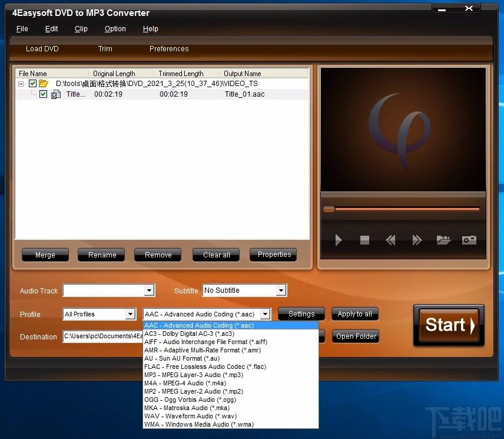
Task: Click the Rename button
Action: [102, 255]
